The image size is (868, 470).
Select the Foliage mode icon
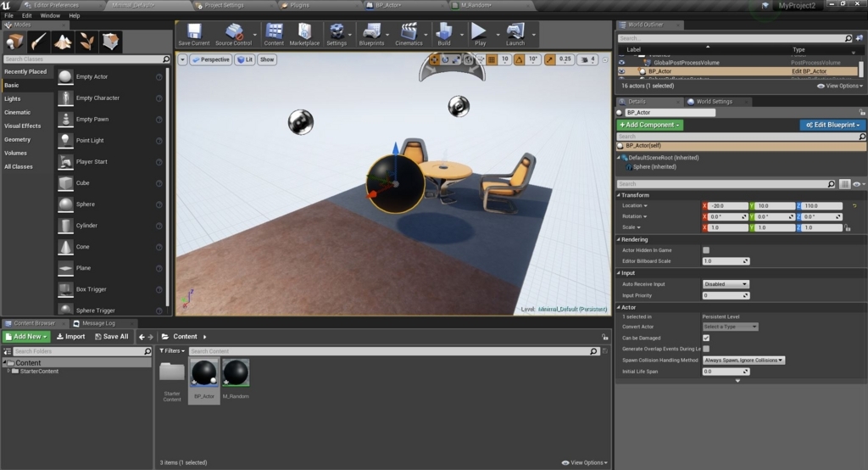pos(86,42)
